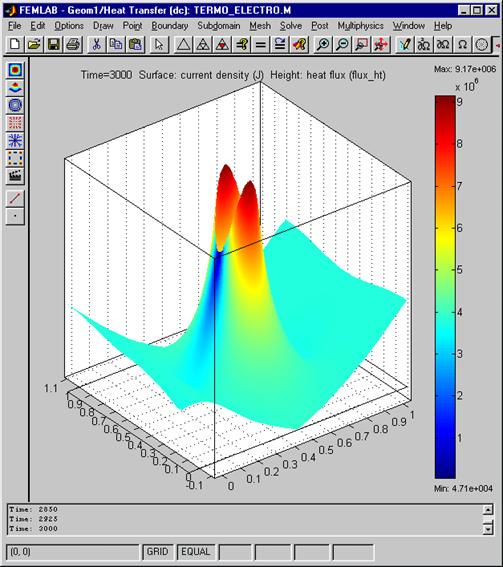Expand the Mesh menu
The image size is (503, 567).
coord(260,26)
